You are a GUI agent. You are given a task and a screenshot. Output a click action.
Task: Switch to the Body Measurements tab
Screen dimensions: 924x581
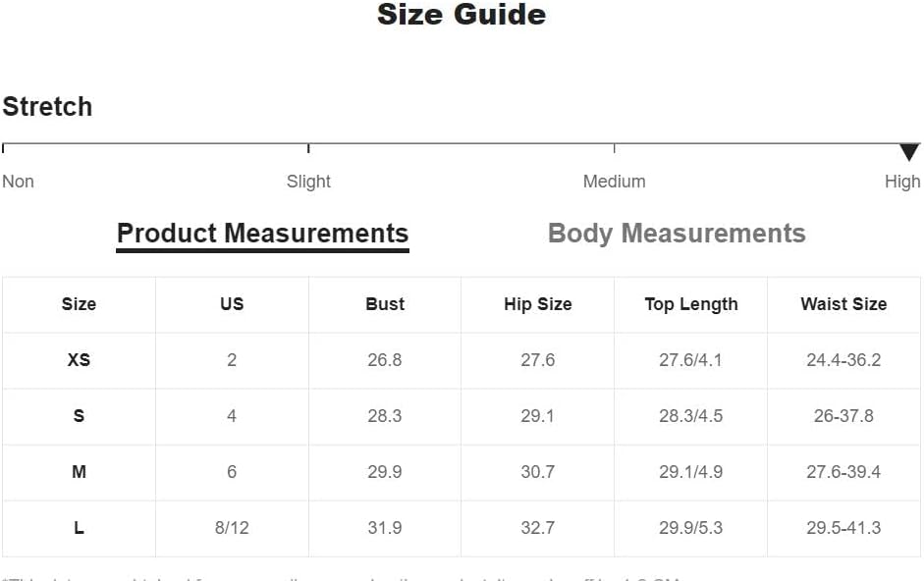677,234
